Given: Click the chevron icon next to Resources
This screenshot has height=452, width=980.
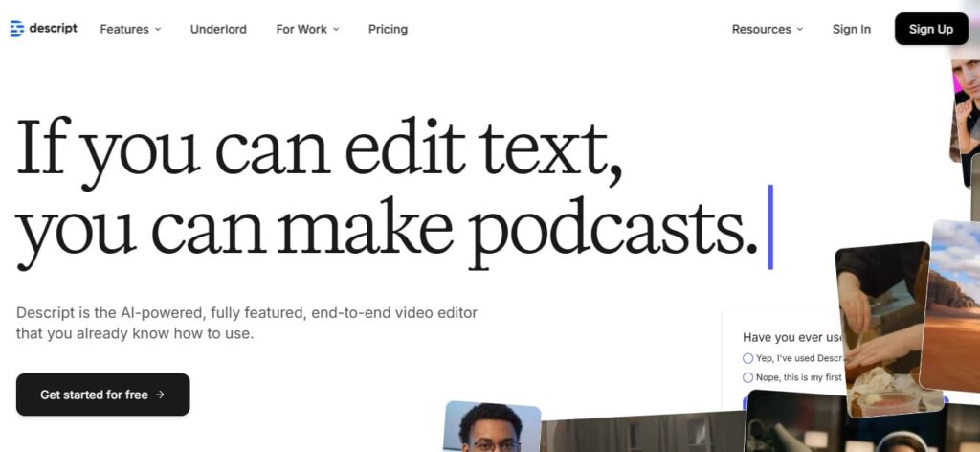Looking at the screenshot, I should 800,30.
